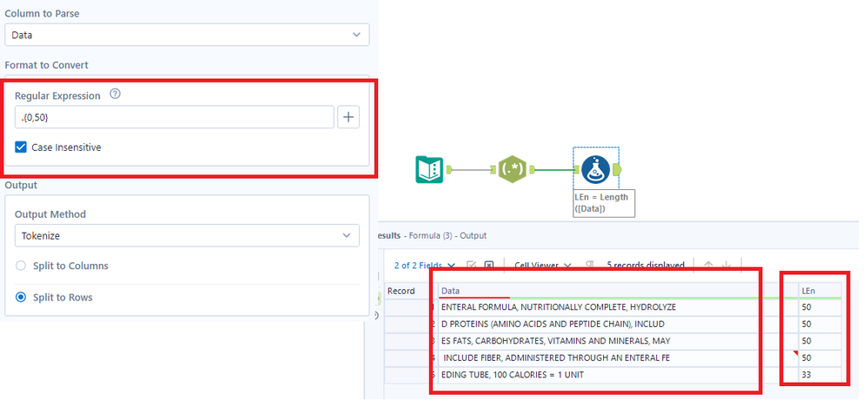Choose the Split to Columns option
The width and height of the screenshot is (868, 407).
tap(21, 266)
